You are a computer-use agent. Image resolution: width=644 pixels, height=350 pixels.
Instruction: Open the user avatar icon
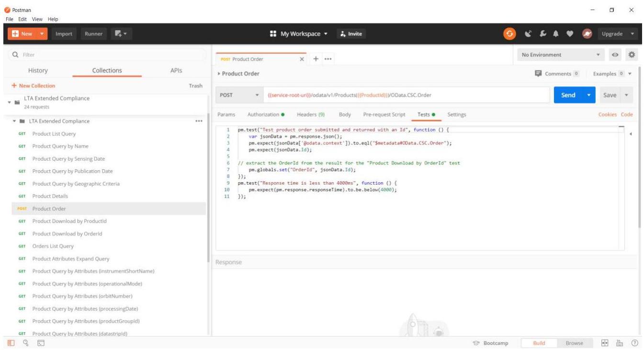(587, 34)
